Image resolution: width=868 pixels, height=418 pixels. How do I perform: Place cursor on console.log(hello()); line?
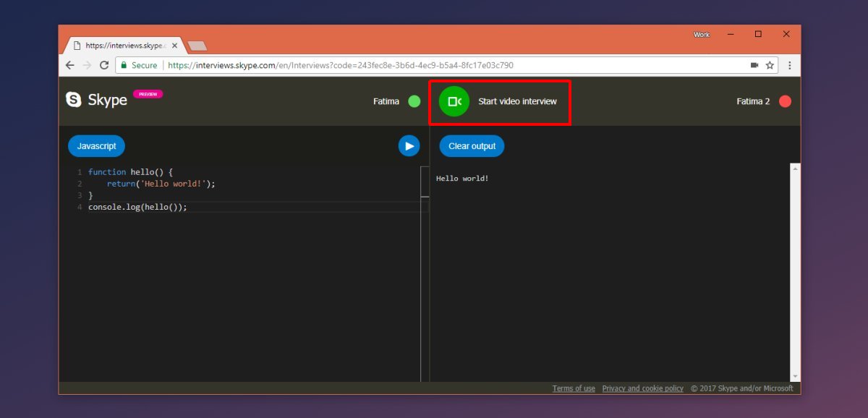coord(137,207)
